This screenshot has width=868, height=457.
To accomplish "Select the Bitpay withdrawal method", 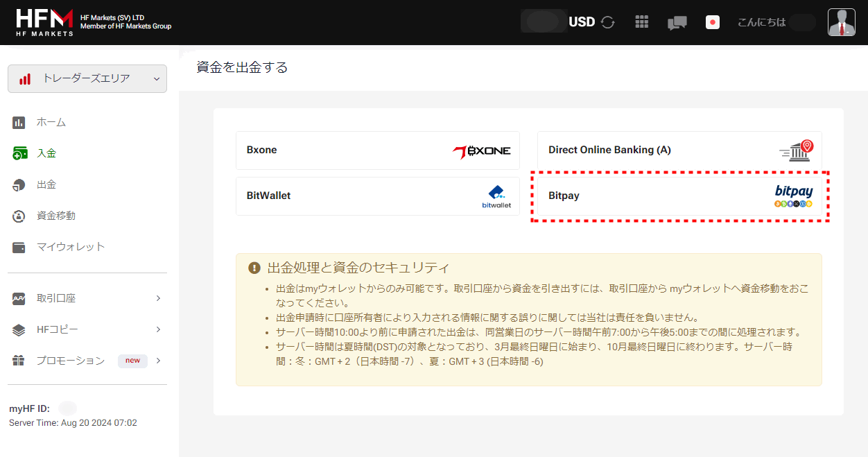I will pyautogui.click(x=679, y=196).
